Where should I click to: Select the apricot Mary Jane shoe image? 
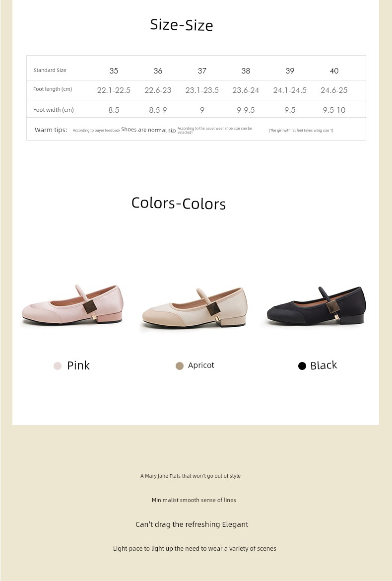click(195, 307)
